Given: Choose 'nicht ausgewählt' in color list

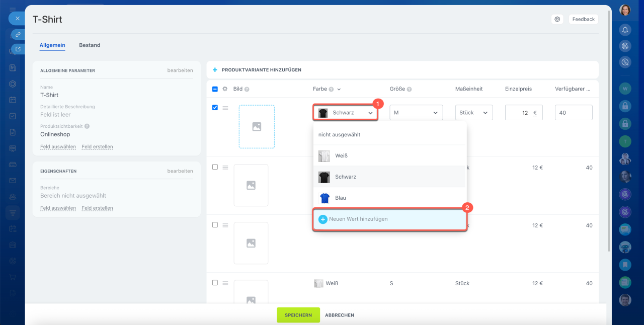Looking at the screenshot, I should [x=390, y=135].
